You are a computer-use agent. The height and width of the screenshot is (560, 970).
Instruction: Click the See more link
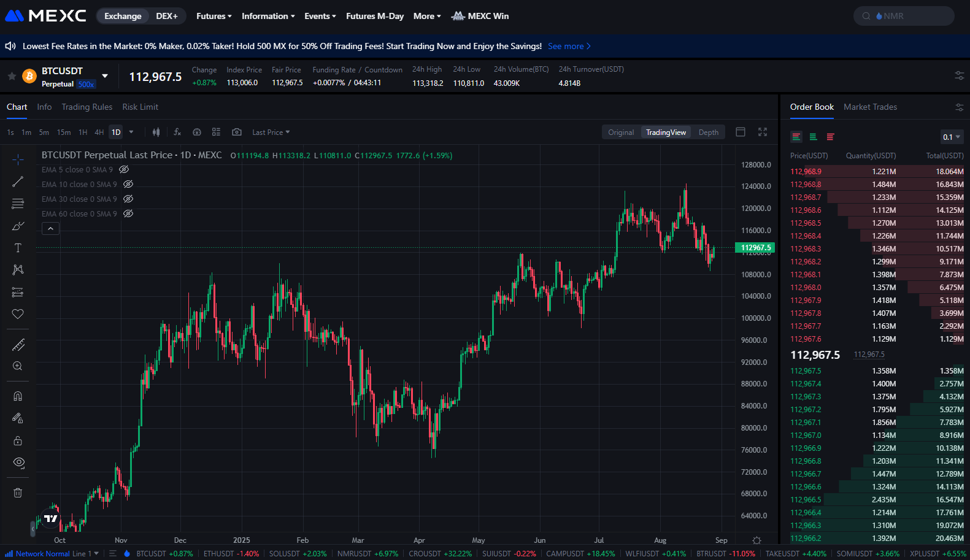pyautogui.click(x=569, y=46)
